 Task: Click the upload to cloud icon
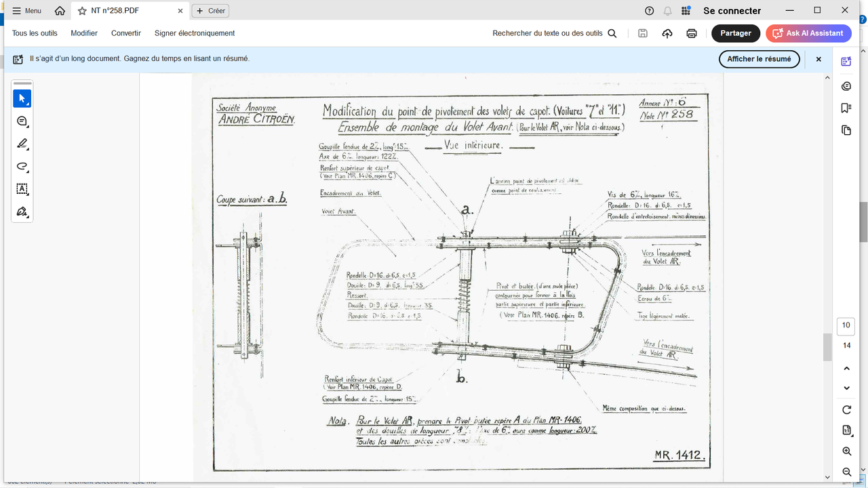tap(667, 33)
